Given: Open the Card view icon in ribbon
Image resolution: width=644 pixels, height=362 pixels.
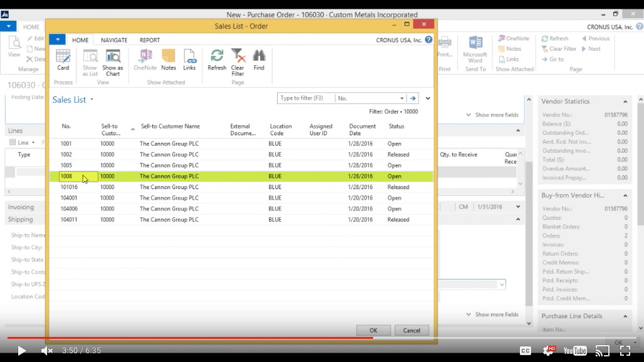Looking at the screenshot, I should [63, 59].
